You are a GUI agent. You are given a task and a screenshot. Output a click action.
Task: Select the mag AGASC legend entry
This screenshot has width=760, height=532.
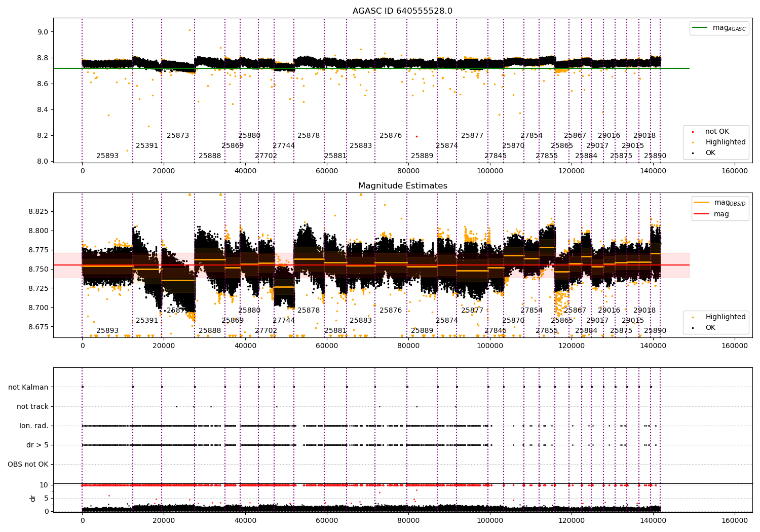pos(719,28)
